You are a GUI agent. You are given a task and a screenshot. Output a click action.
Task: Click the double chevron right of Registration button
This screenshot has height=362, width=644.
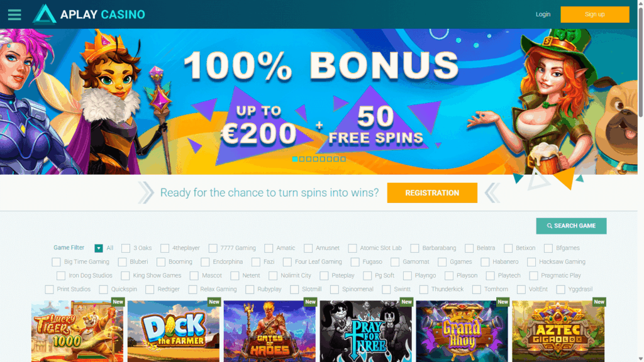[x=492, y=192]
